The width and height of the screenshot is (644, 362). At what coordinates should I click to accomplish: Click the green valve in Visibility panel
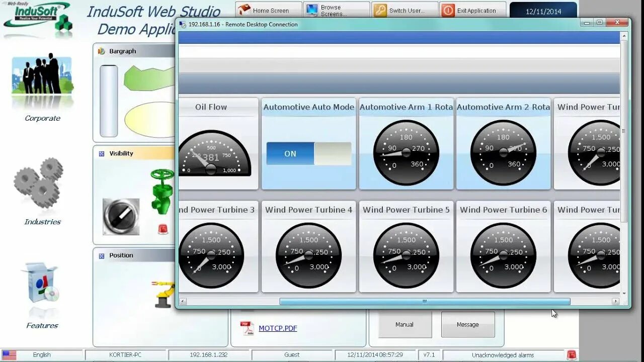tap(162, 191)
